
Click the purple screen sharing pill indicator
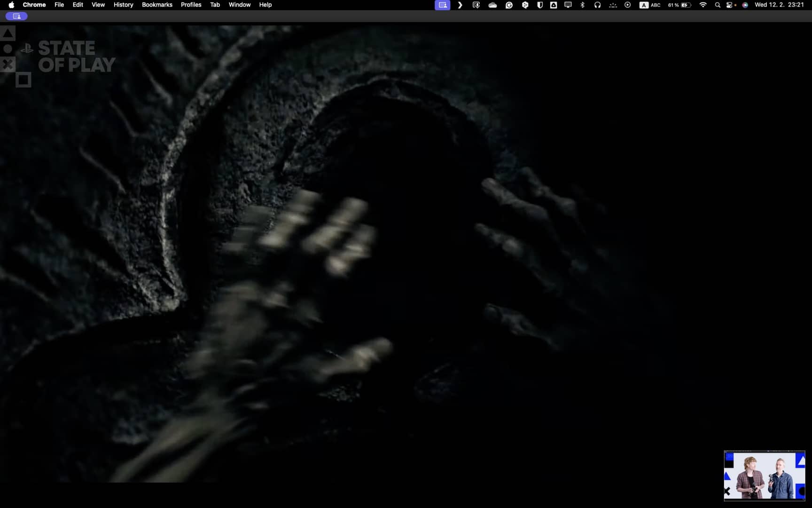tap(16, 16)
